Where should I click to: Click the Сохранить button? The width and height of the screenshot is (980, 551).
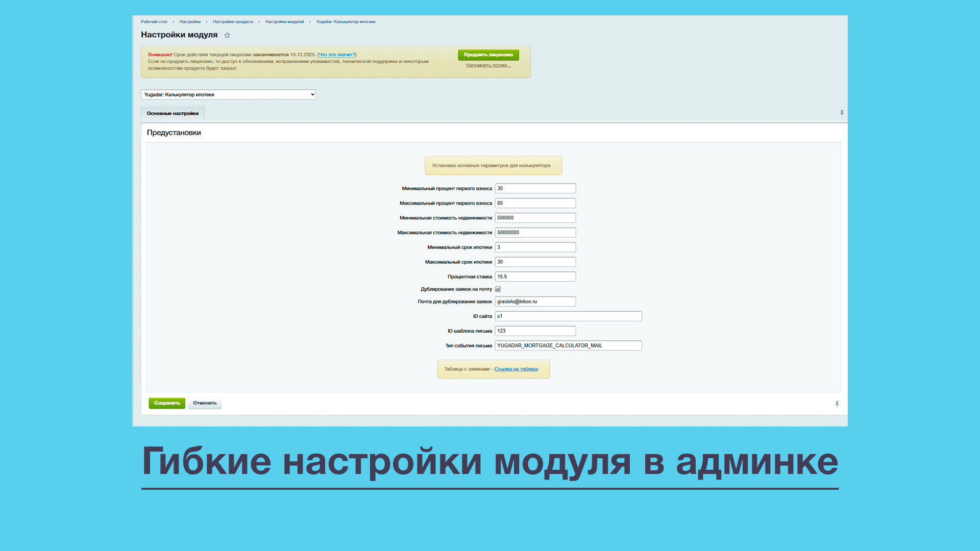(166, 403)
